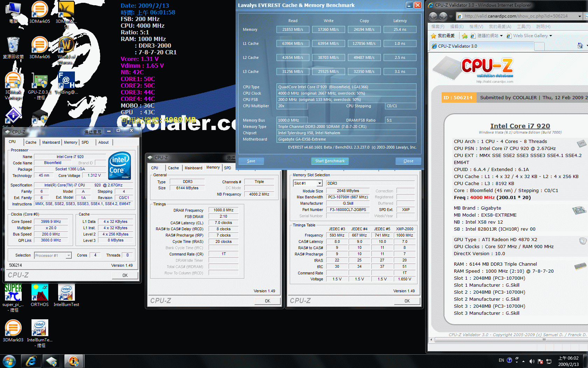Click Close button at bottom of EVEREST window
Screen dimensions: 588x368
pos(408,161)
